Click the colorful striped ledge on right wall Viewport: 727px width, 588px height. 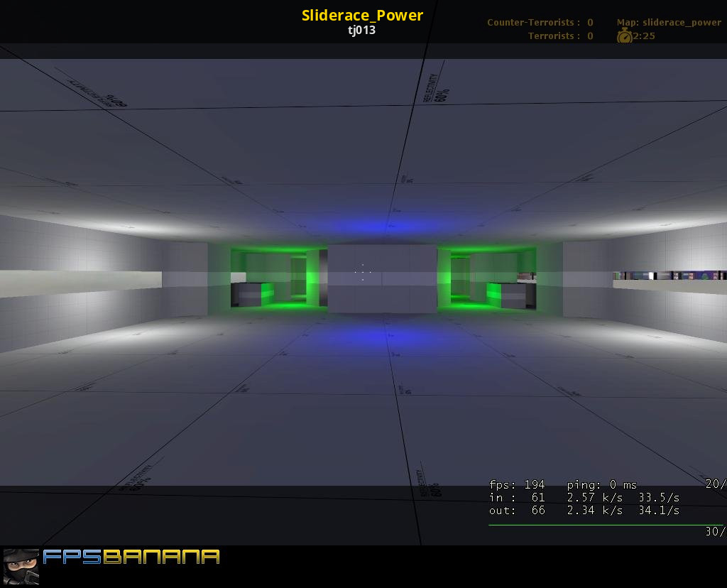[669, 276]
